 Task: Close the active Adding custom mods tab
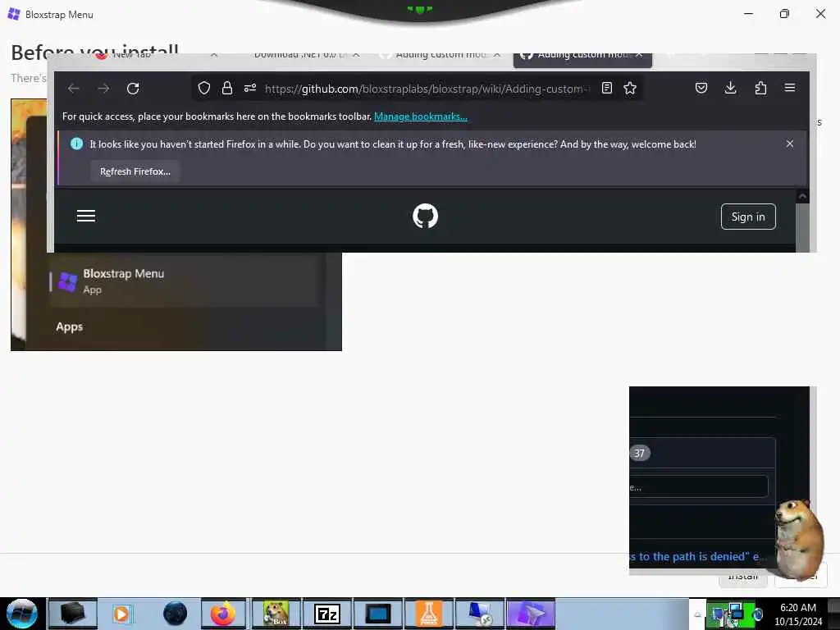639,55
